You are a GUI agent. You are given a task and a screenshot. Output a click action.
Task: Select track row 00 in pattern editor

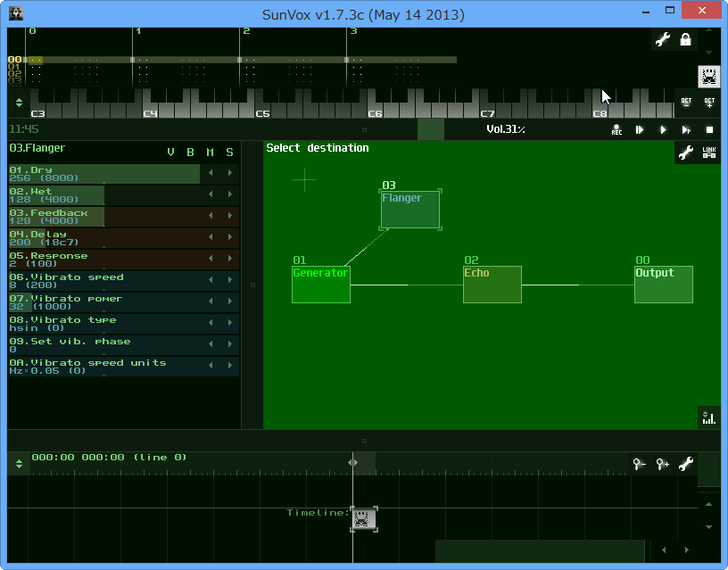click(x=14, y=60)
